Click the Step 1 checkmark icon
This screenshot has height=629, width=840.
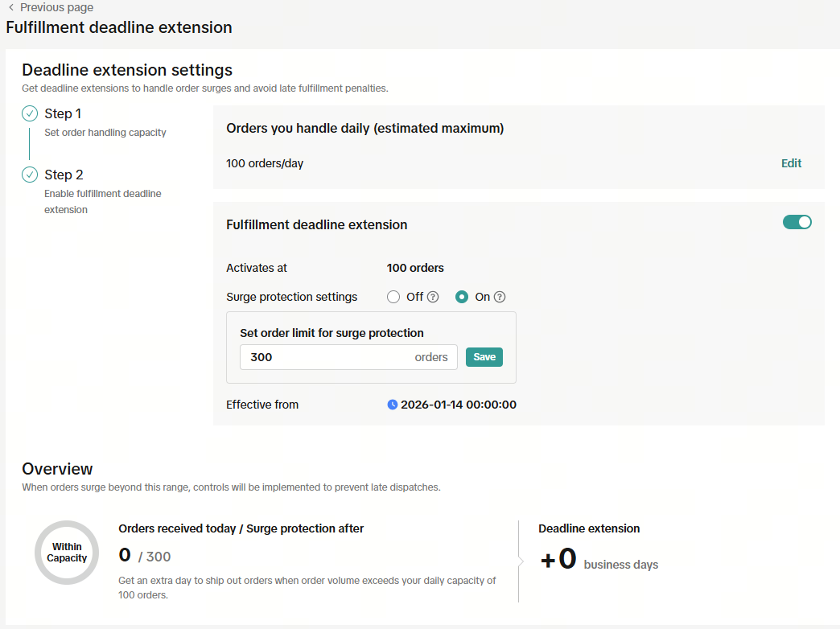30,113
